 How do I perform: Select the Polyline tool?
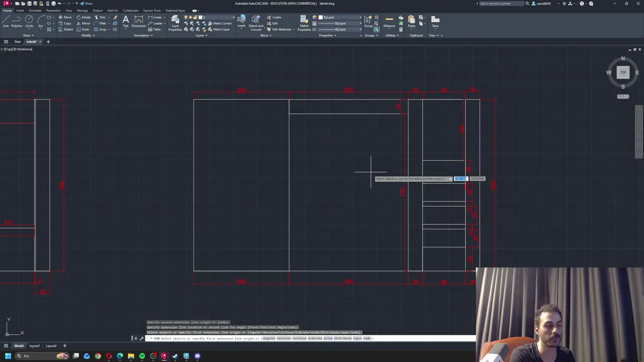pyautogui.click(x=17, y=21)
